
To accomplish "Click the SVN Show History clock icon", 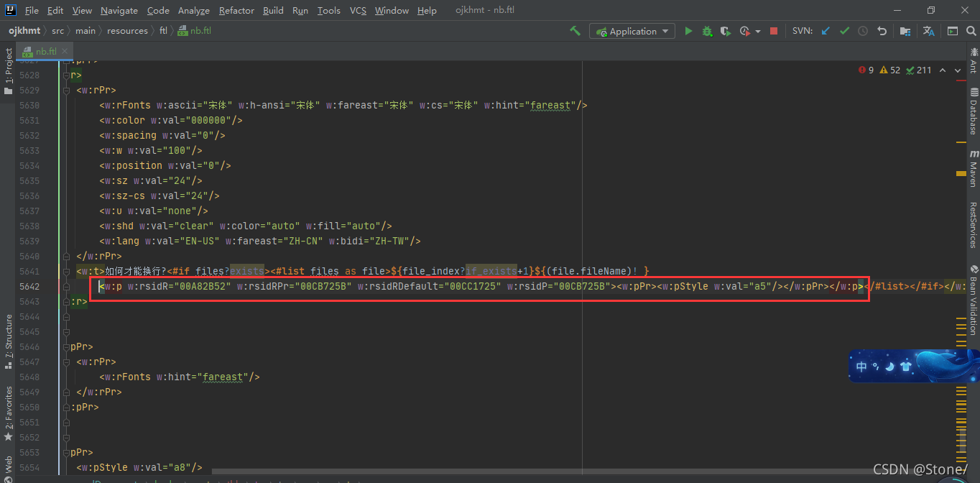I will coord(863,31).
